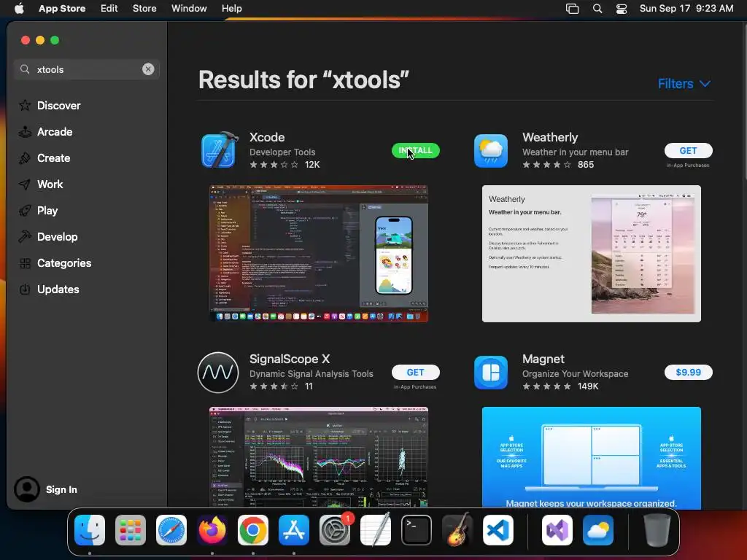Click the xtools search input field
The height and width of the screenshot is (560, 747).
(x=86, y=69)
